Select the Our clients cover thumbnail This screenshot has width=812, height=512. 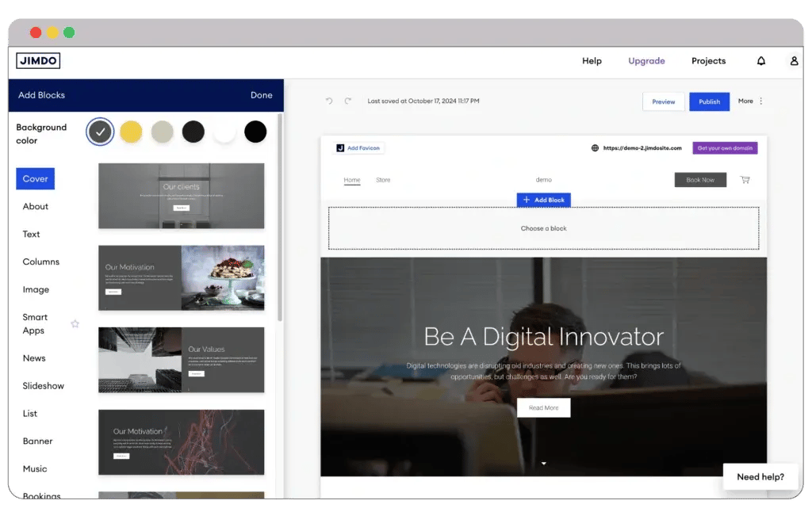[181, 196]
